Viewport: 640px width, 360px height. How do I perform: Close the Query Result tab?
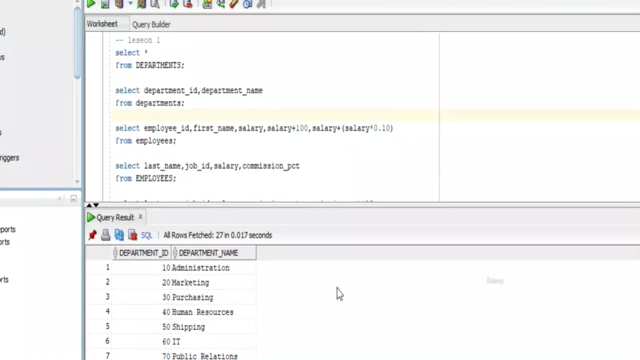pos(140,217)
